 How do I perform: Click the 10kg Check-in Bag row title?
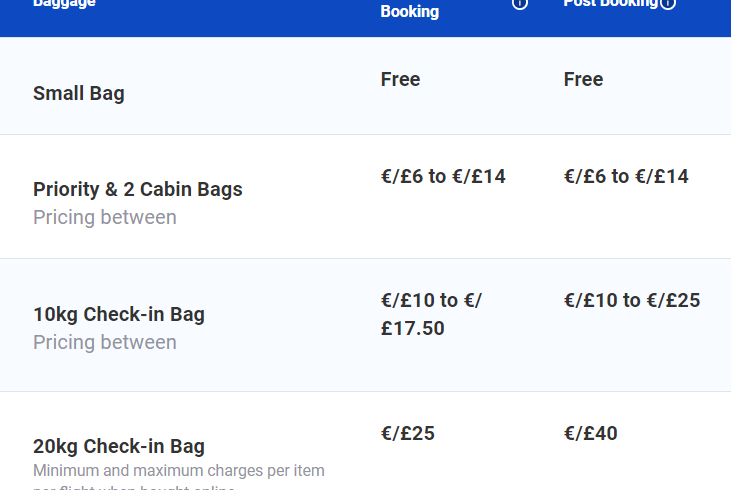[x=119, y=314]
